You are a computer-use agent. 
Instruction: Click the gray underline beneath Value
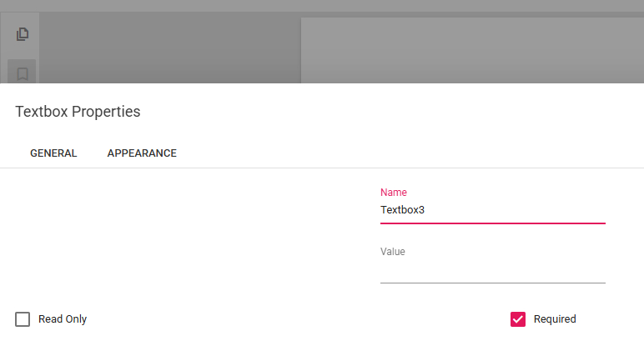pos(492,283)
